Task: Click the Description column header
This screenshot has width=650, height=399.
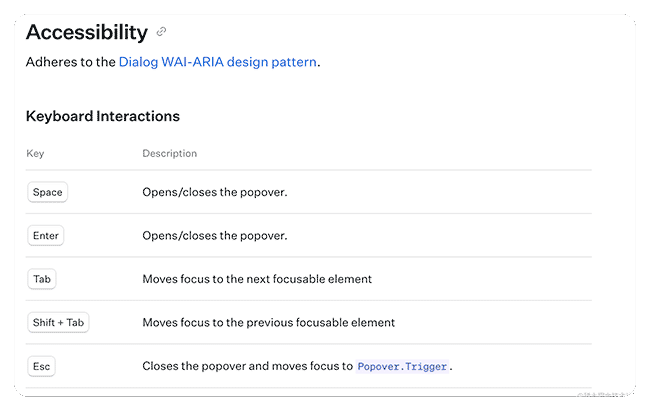Action: coord(170,153)
